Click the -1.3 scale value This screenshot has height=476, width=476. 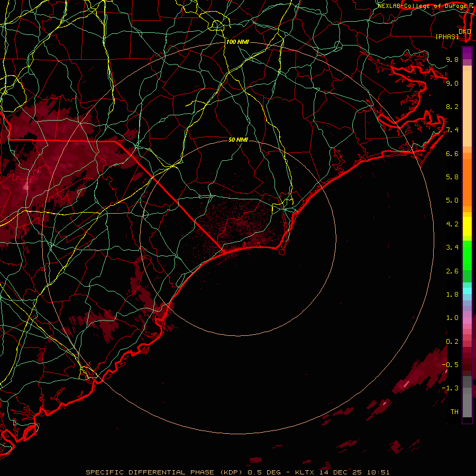click(450, 388)
